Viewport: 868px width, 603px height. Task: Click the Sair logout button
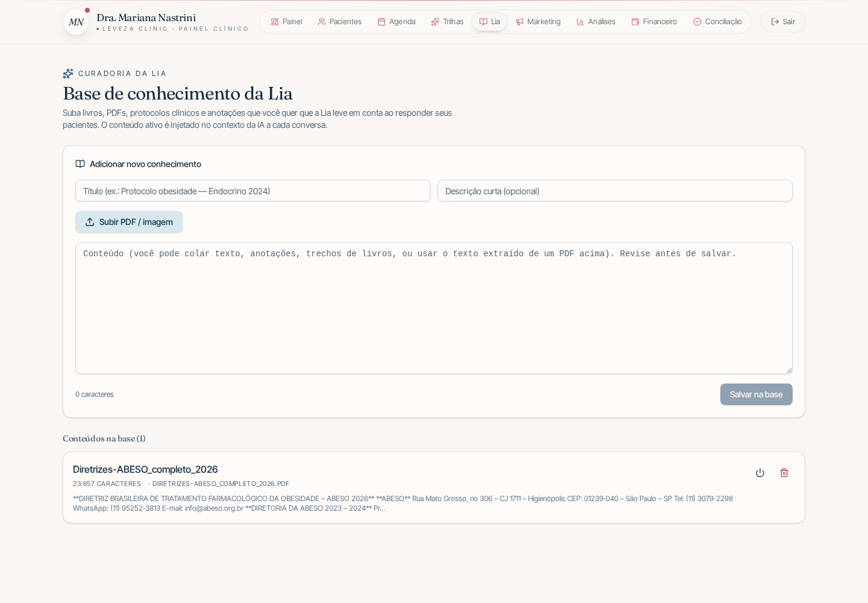pyautogui.click(x=783, y=22)
